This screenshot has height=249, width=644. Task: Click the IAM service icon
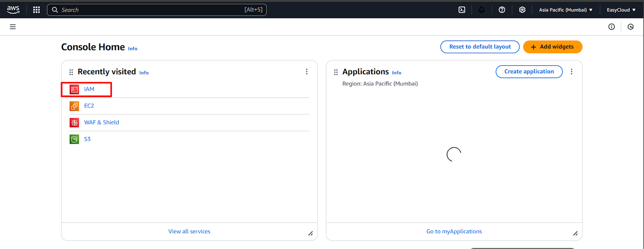tap(74, 89)
